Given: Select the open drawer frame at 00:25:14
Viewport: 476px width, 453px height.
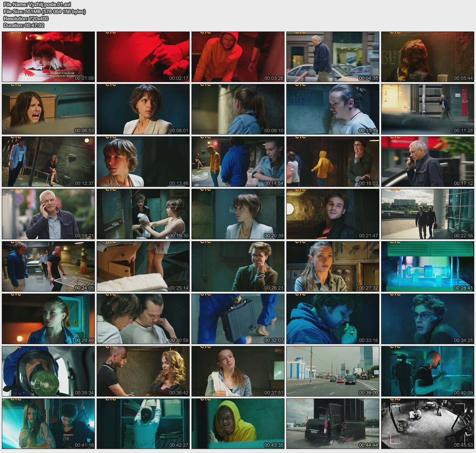Looking at the screenshot, I should 143,266.
